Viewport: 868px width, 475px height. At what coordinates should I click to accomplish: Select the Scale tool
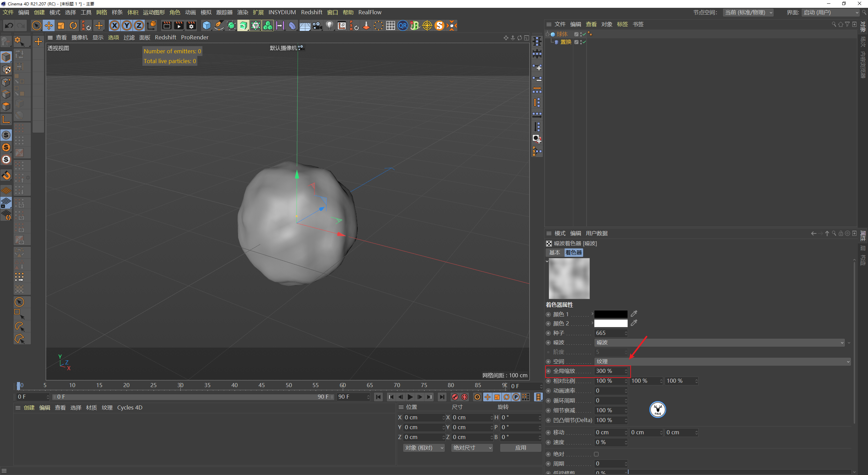(x=61, y=26)
